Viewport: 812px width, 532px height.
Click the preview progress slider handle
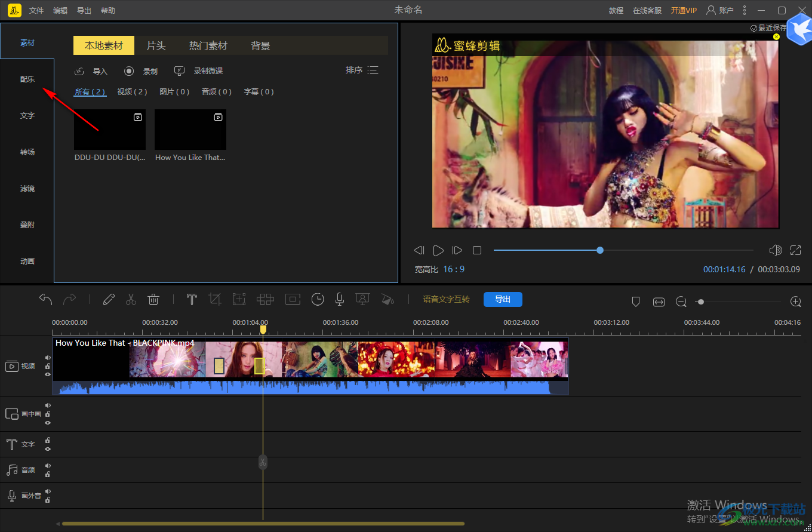pos(600,250)
